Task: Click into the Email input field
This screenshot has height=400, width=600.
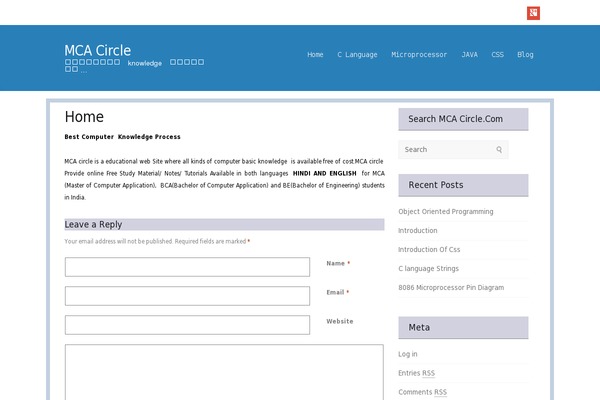Action: tap(187, 296)
